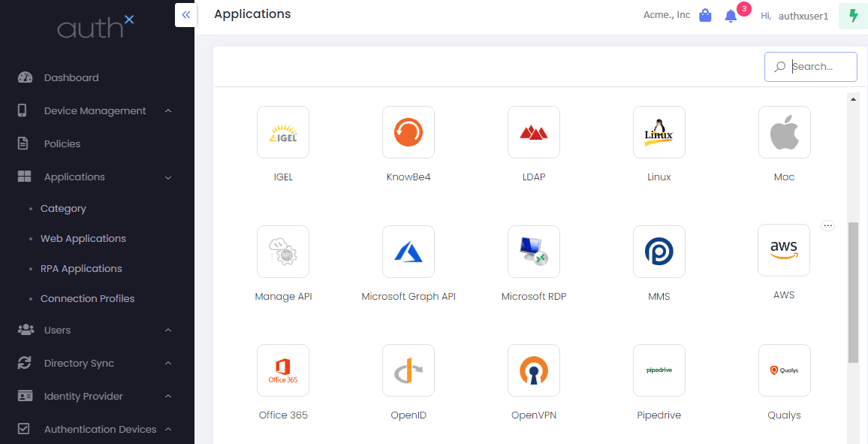868x444 pixels.
Task: Click the OpenVPN label text
Action: (534, 415)
